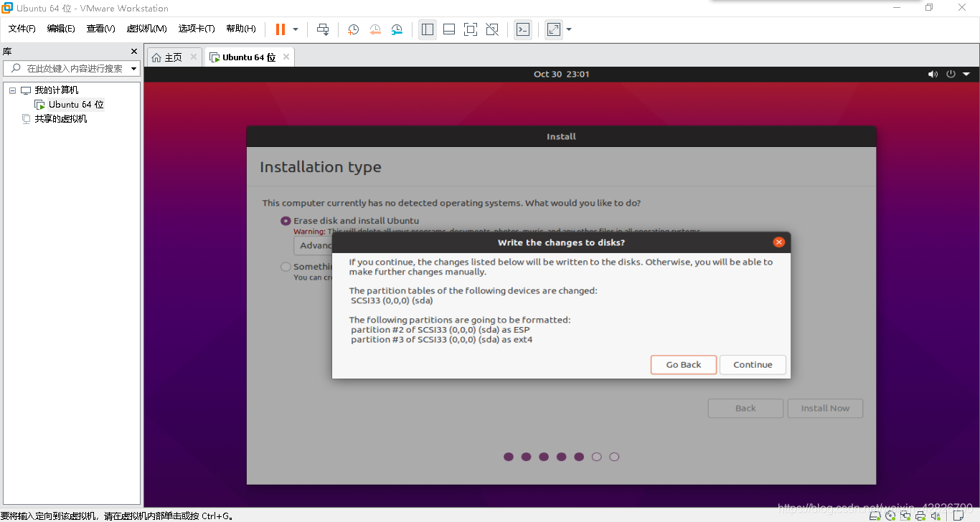Open the console view icon
Viewport: 980px width, 522px height.
(524, 29)
